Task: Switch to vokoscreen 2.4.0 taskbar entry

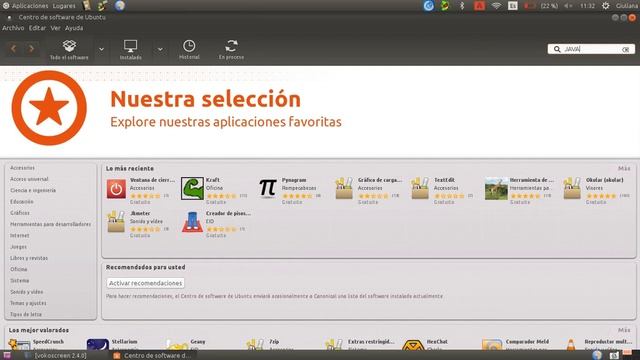Action: [60, 356]
